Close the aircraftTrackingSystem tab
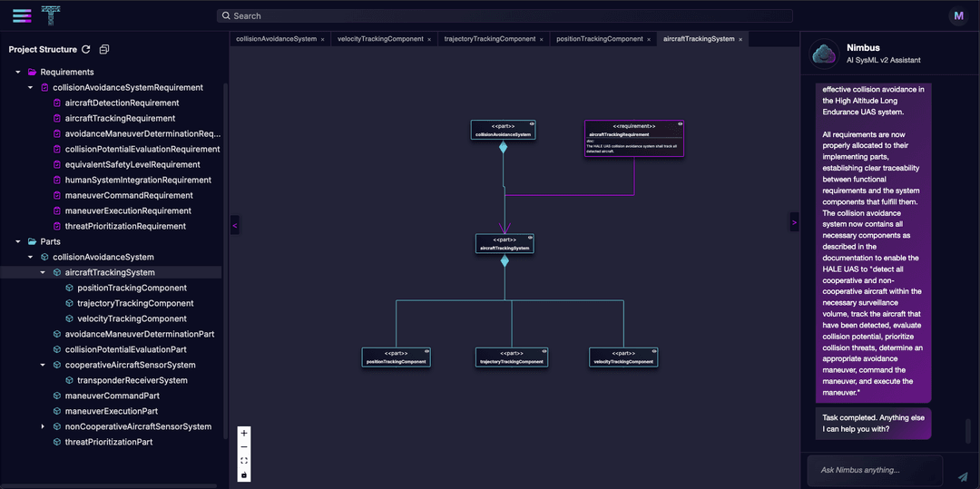This screenshot has height=489, width=980. pyautogui.click(x=740, y=39)
